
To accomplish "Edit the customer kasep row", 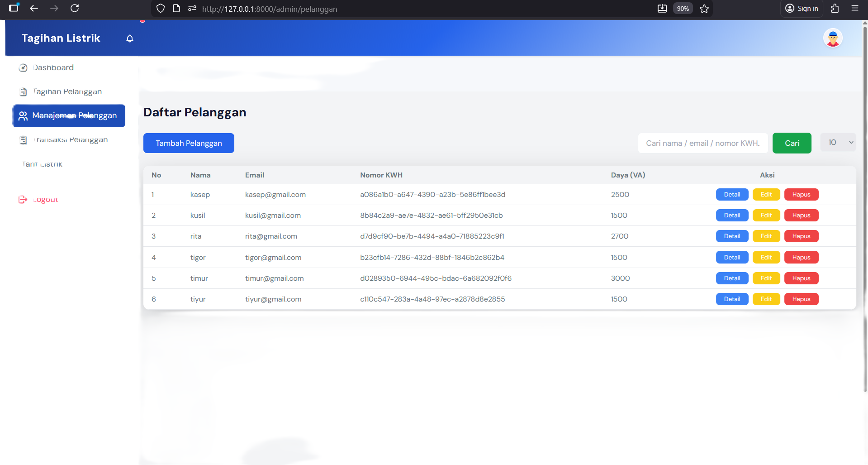I will tap(766, 195).
